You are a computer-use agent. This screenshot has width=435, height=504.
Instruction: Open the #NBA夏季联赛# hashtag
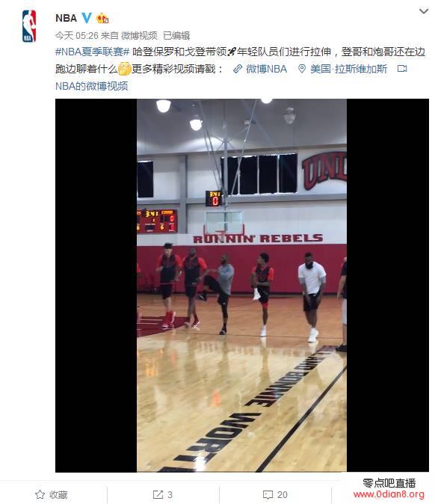92,52
